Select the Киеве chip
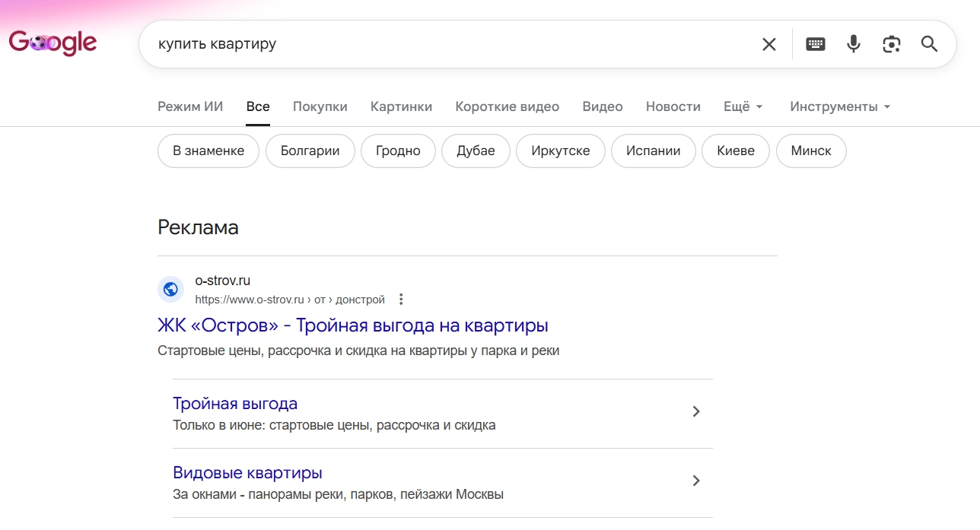This screenshot has height=530, width=980. [x=736, y=151]
